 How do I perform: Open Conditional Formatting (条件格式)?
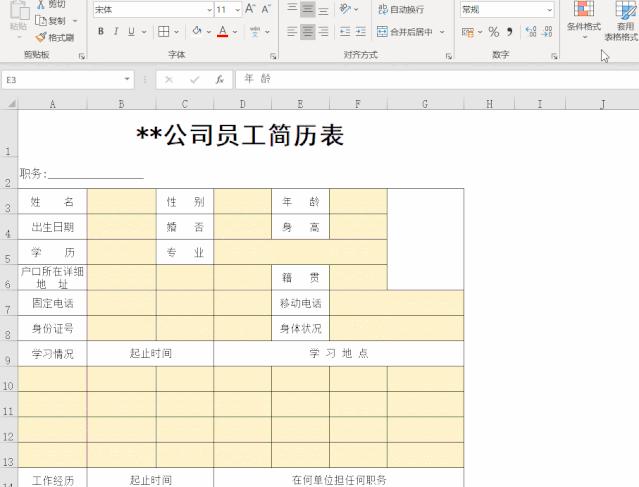pos(584,18)
